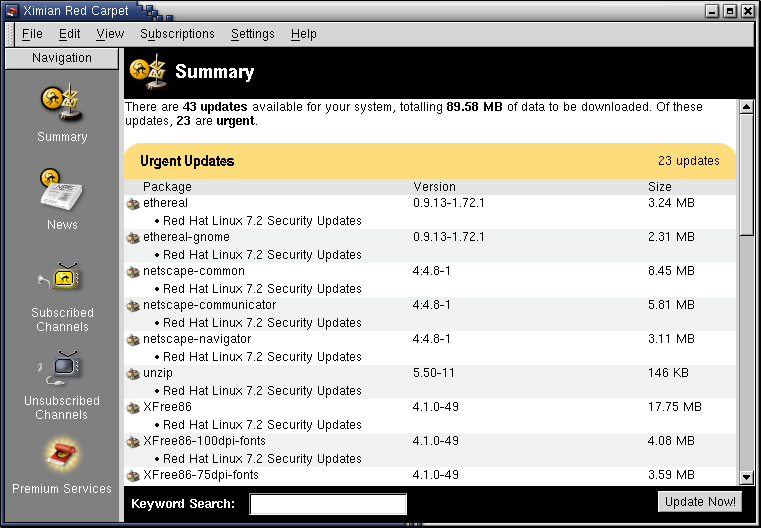Click the Package column header
Viewport: 761px width, 528px height.
[167, 187]
